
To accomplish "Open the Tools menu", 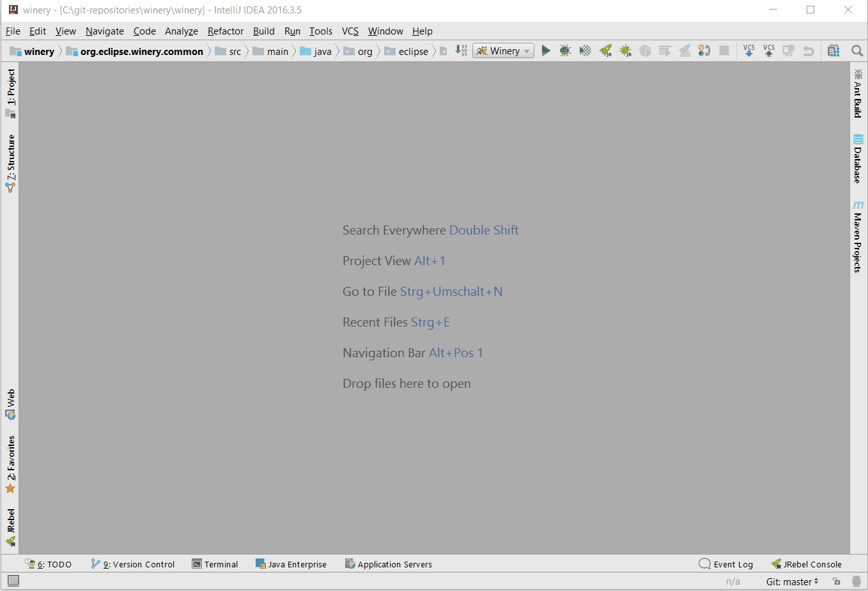I will [x=321, y=31].
